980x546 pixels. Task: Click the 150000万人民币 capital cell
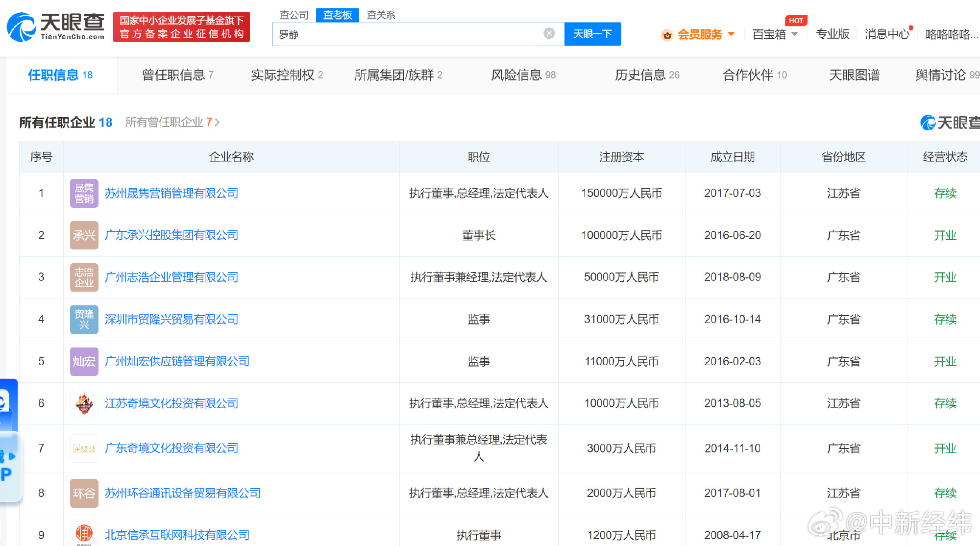click(621, 194)
